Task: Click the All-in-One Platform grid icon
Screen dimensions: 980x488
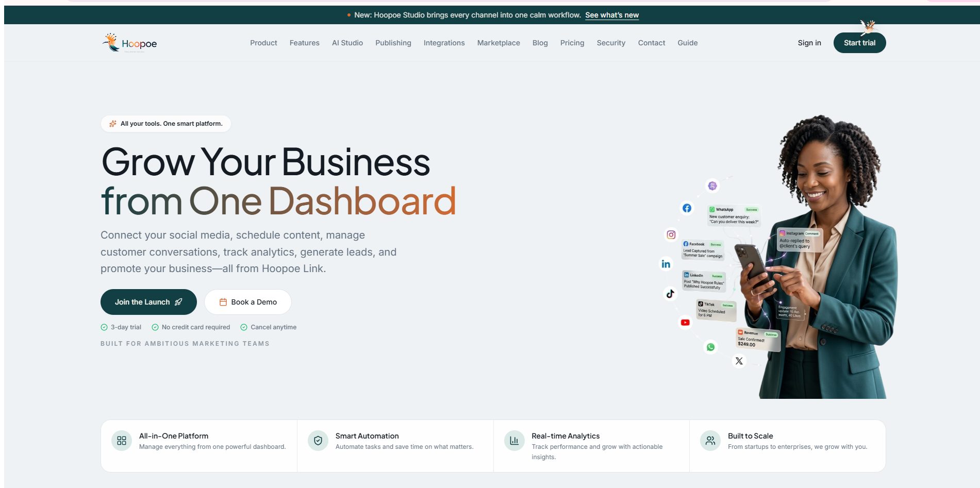Action: click(122, 441)
